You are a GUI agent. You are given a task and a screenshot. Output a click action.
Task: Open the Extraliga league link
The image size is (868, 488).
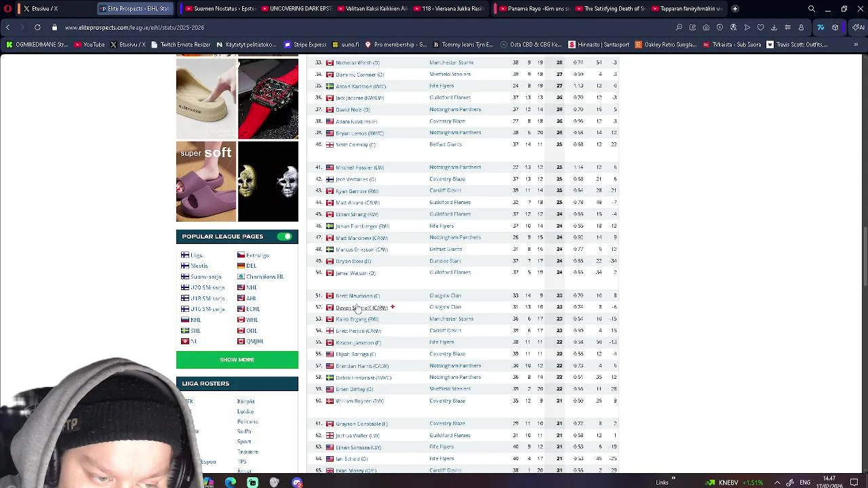[254, 255]
